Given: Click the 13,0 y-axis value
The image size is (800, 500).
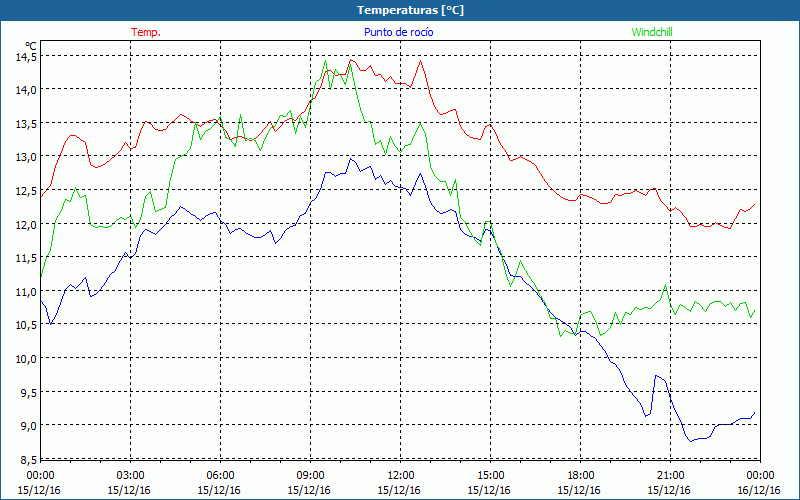Looking at the screenshot, I should (x=26, y=157).
